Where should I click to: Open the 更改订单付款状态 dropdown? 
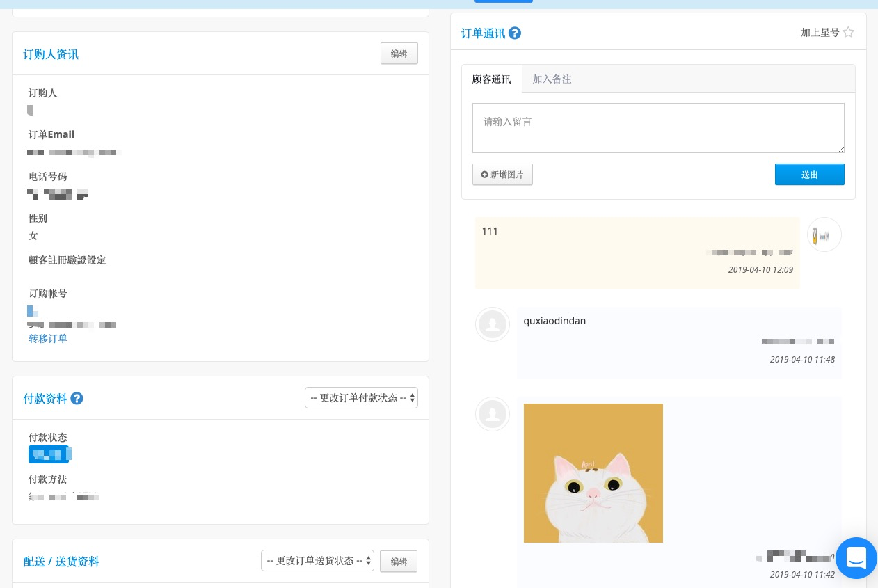[x=361, y=398]
